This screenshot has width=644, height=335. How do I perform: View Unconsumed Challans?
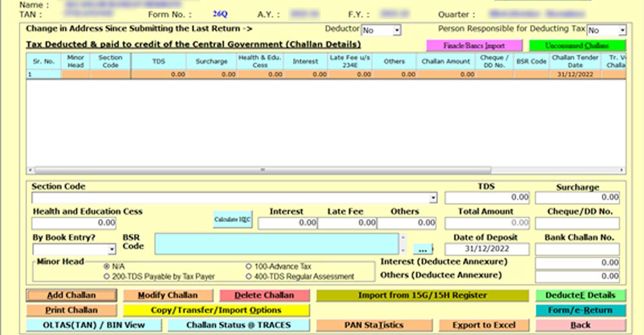pos(577,46)
